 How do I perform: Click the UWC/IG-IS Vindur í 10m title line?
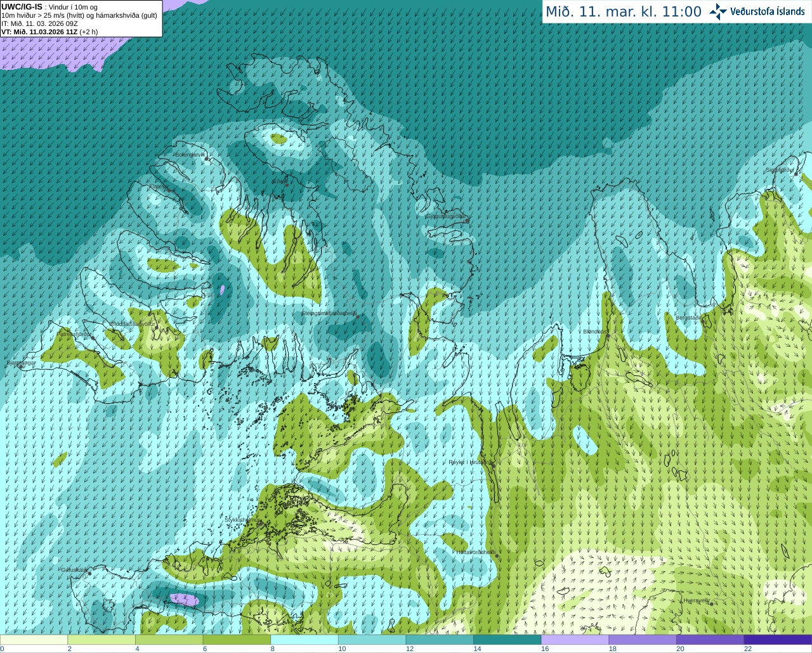pos(49,7)
